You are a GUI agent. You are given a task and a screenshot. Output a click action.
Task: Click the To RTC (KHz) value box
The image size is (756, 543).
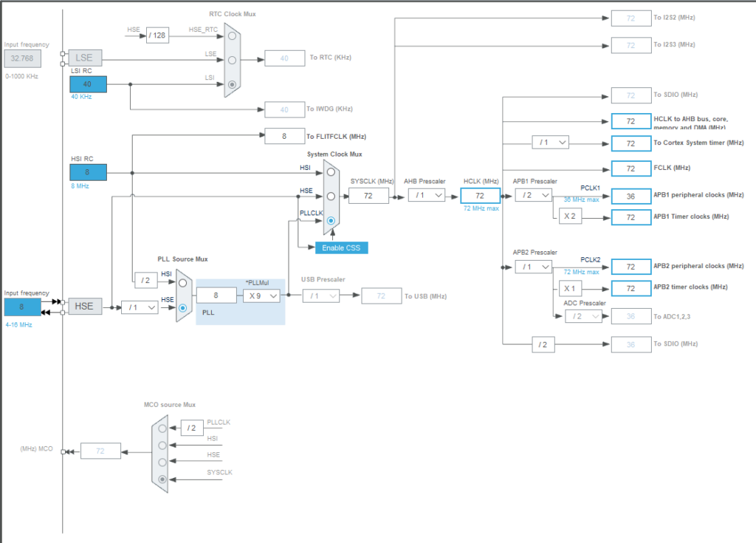[x=284, y=58]
